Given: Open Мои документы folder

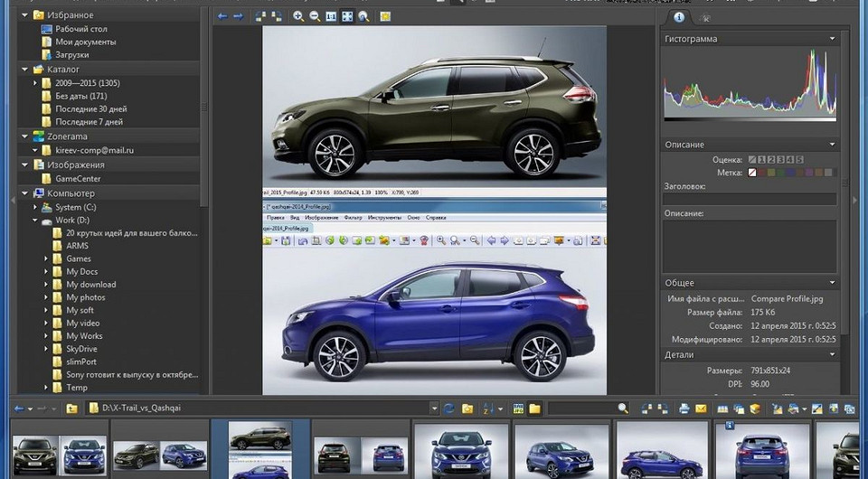Looking at the screenshot, I should (85, 42).
